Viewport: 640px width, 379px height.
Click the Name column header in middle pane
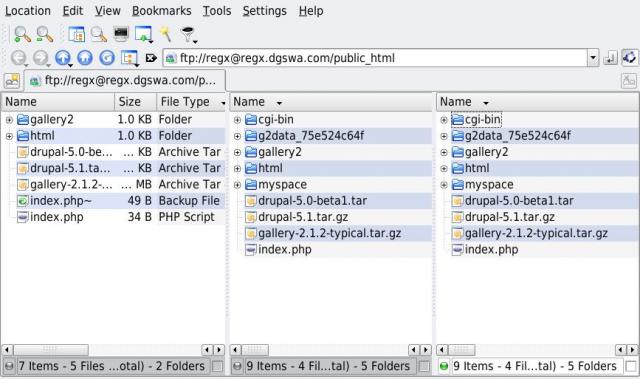[331, 102]
